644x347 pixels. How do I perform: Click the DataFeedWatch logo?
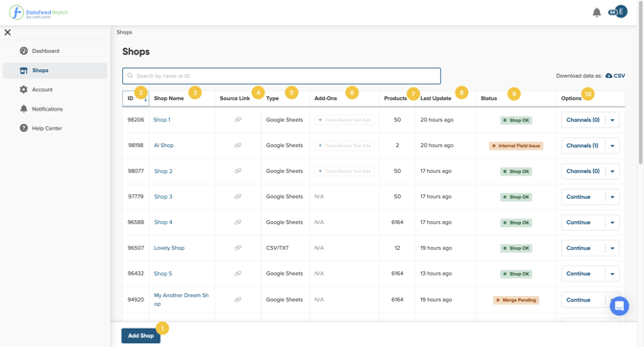point(38,12)
